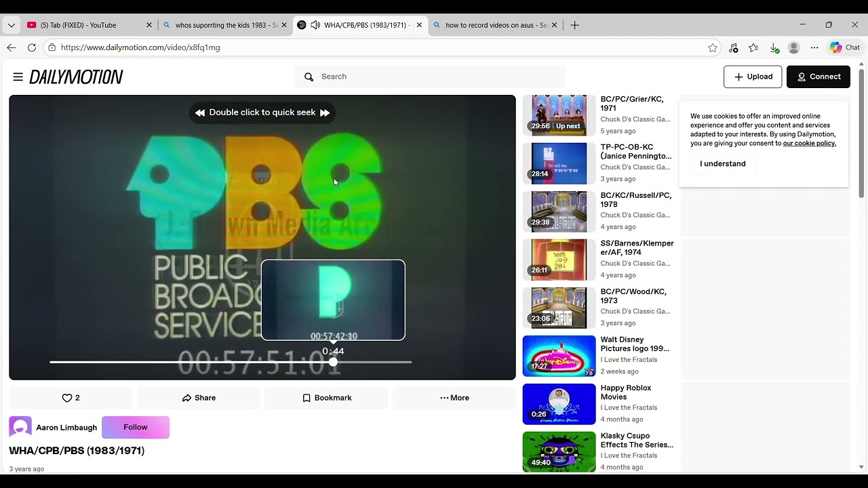
Task: Add page to favorites star
Action: (712, 47)
